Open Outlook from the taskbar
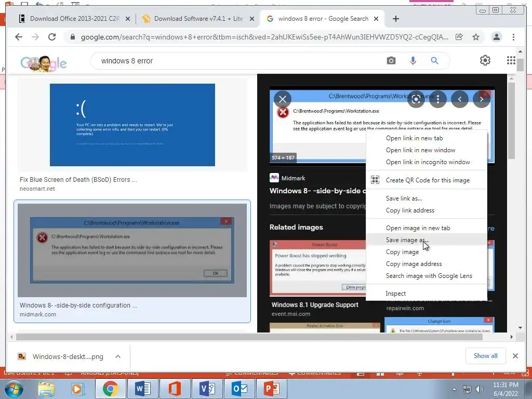 240,389
